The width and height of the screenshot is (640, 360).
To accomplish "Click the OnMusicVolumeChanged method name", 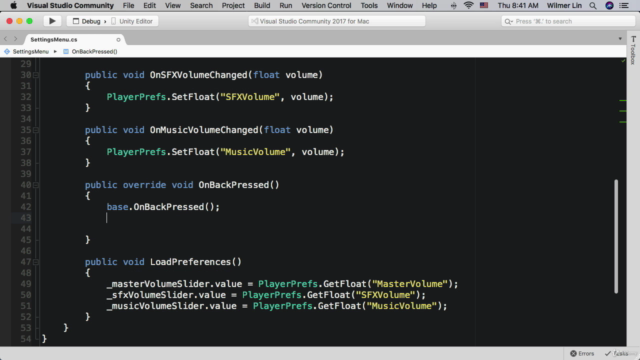I will tap(204, 130).
